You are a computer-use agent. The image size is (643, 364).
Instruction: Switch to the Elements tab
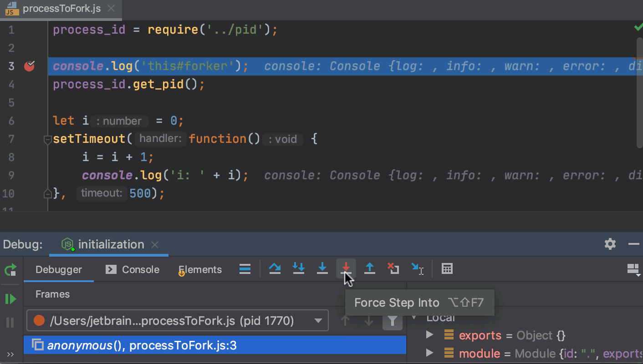200,270
